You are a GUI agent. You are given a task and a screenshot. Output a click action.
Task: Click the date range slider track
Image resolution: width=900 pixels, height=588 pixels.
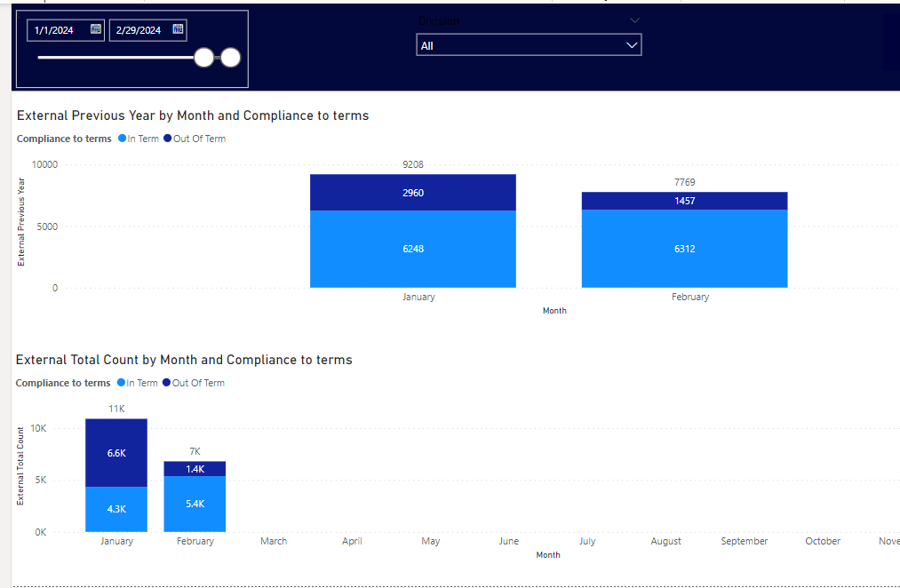pos(116,58)
